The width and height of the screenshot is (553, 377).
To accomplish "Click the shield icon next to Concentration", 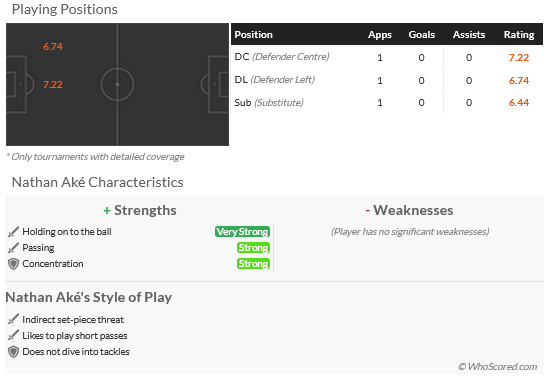I will pos(13,264).
